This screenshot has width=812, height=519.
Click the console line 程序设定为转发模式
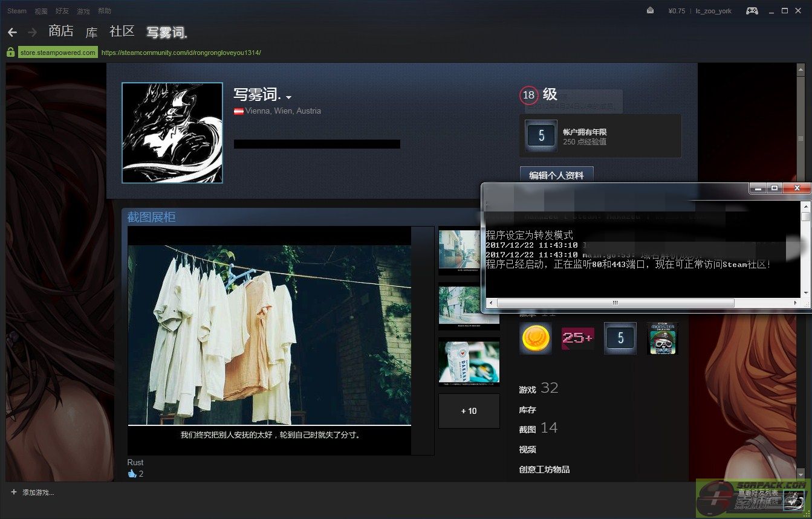pos(529,235)
